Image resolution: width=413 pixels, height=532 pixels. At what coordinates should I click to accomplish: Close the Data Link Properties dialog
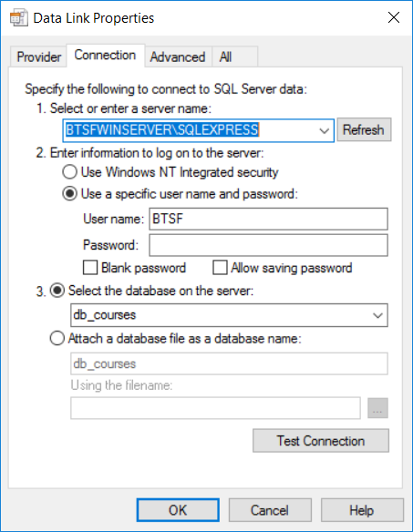point(394,17)
